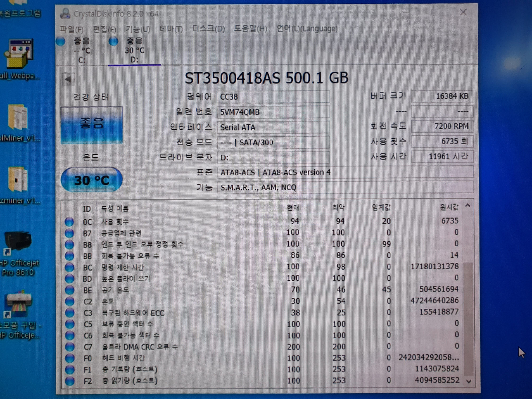This screenshot has height=399, width=532.
Task: Click raw value 4094585252 in F2 row
Action: click(x=437, y=380)
